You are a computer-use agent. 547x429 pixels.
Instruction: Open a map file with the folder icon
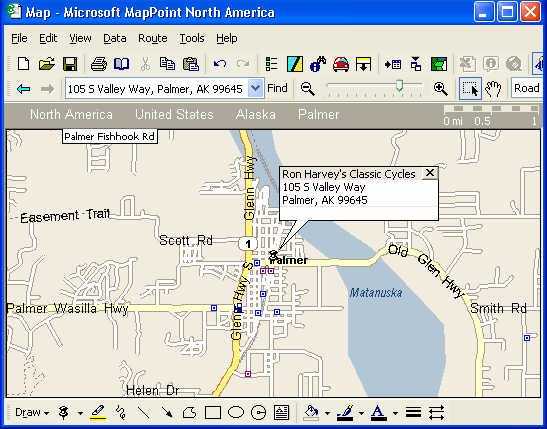[47, 64]
